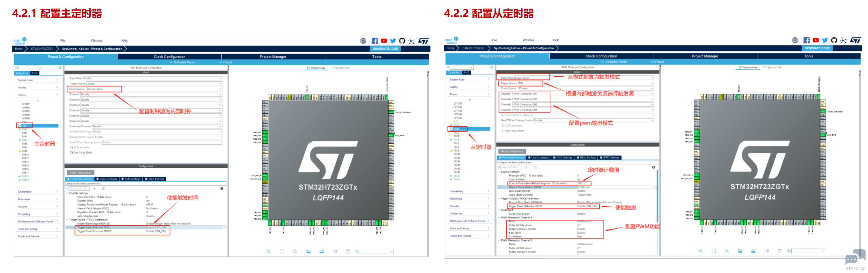868x273 pixels.
Task: Select TIM5 in TIM1 window timer list
Action: 25,140
